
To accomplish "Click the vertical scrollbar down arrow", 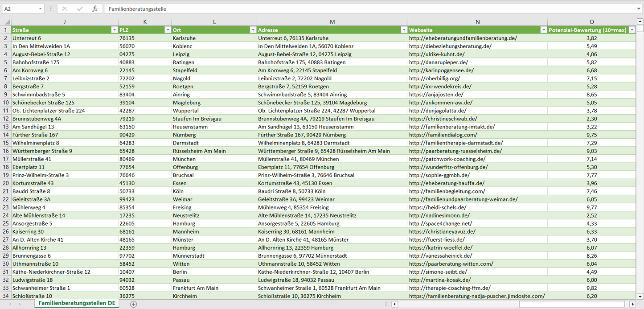I will (x=640, y=296).
